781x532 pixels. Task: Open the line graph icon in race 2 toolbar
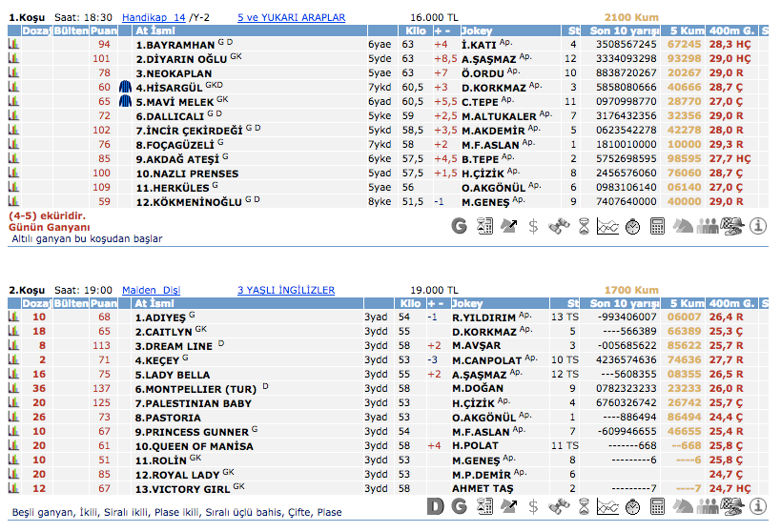[607, 505]
